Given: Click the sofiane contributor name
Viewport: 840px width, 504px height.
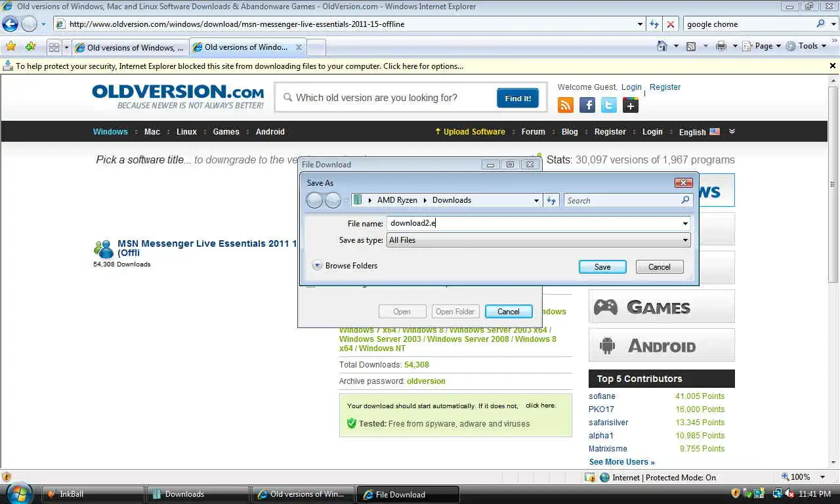Looking at the screenshot, I should 602,396.
